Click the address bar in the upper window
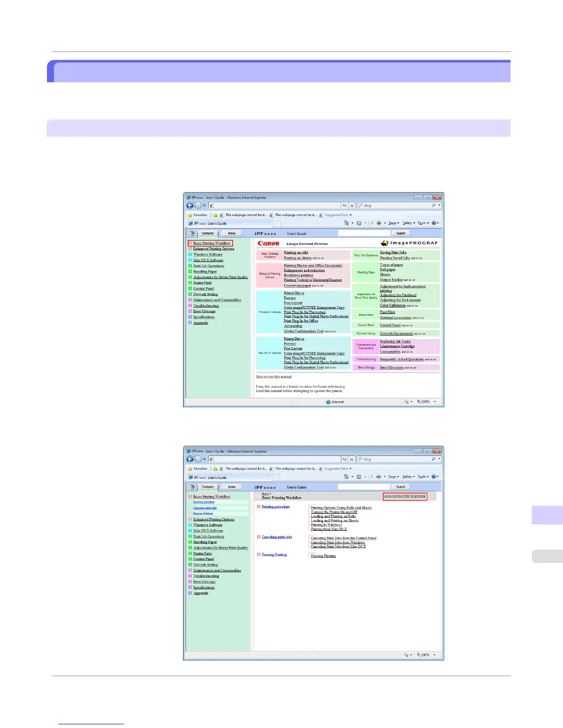The image size is (563, 728). tap(275, 205)
